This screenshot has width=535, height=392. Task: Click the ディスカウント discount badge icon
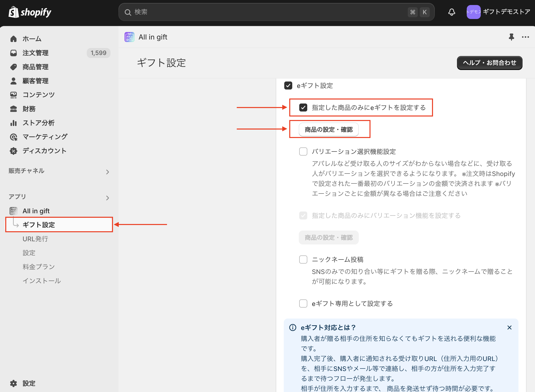pyautogui.click(x=13, y=151)
